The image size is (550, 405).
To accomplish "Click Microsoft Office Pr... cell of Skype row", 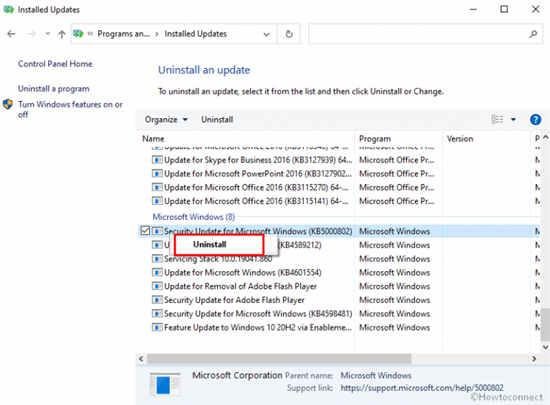I will coord(397,160).
